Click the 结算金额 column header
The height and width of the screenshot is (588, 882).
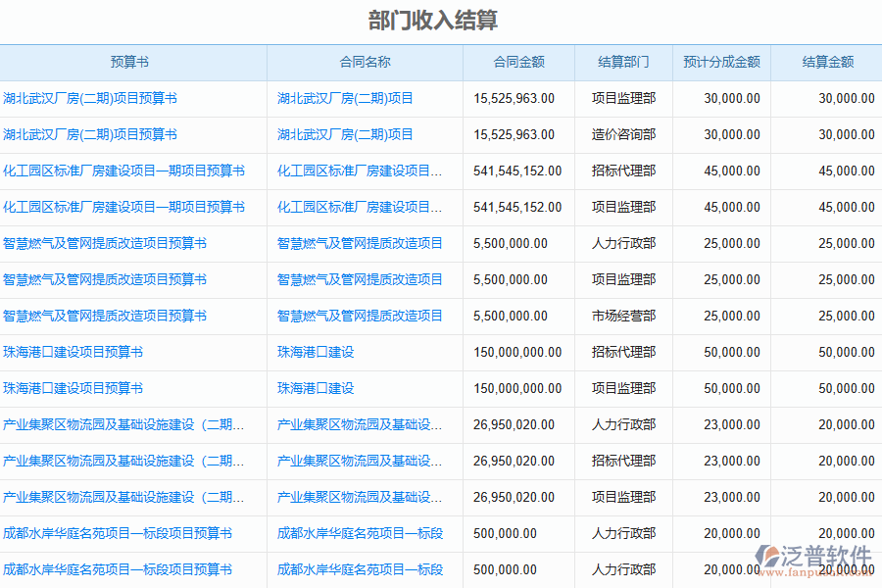point(827,62)
